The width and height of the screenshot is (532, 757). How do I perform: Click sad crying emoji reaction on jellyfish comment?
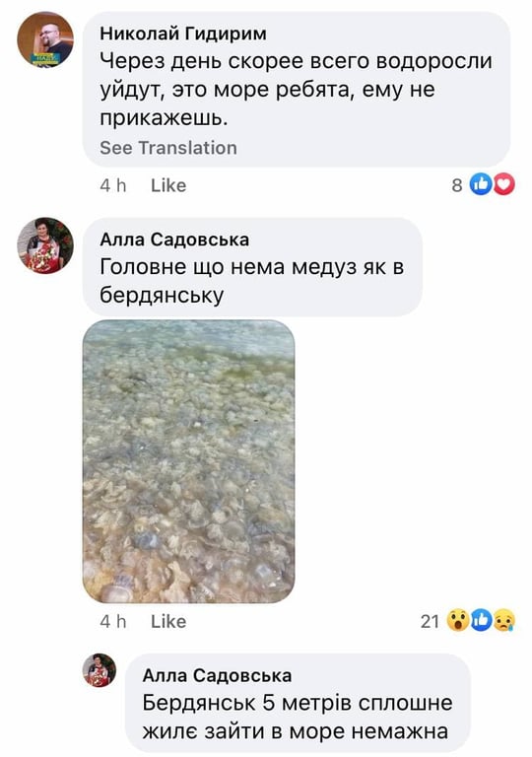[504, 620]
